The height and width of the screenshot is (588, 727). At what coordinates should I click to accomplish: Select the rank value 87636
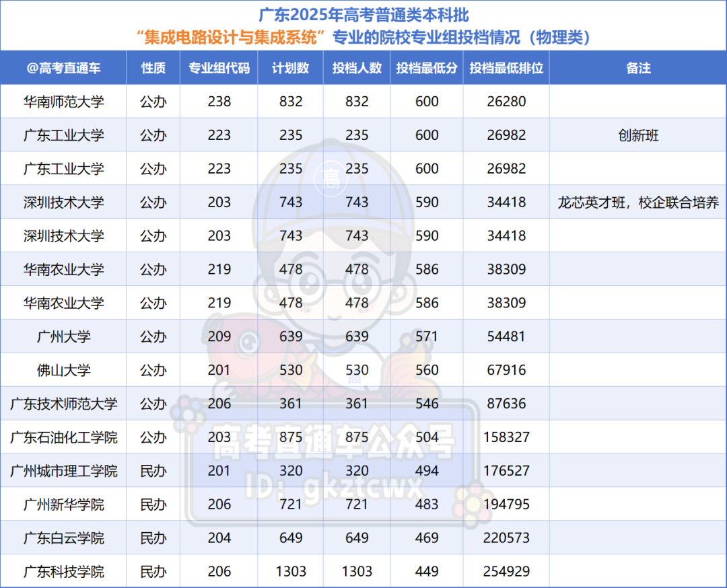coord(506,404)
